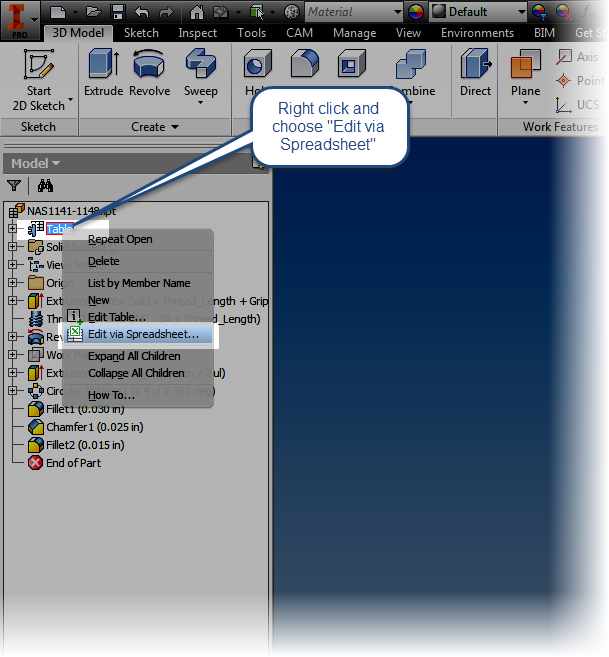Click the Clear appearance icon with red X
This screenshot has width=609, height=657.
point(563,12)
